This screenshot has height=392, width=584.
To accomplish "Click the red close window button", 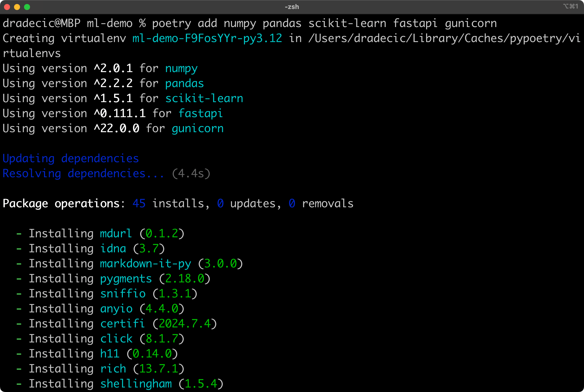I will click(7, 7).
